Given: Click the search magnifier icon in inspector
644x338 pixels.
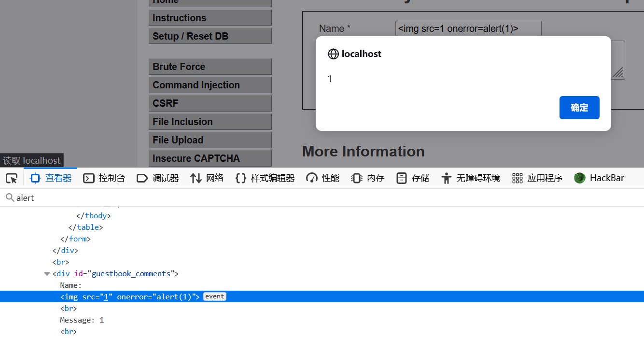Looking at the screenshot, I should point(10,197).
